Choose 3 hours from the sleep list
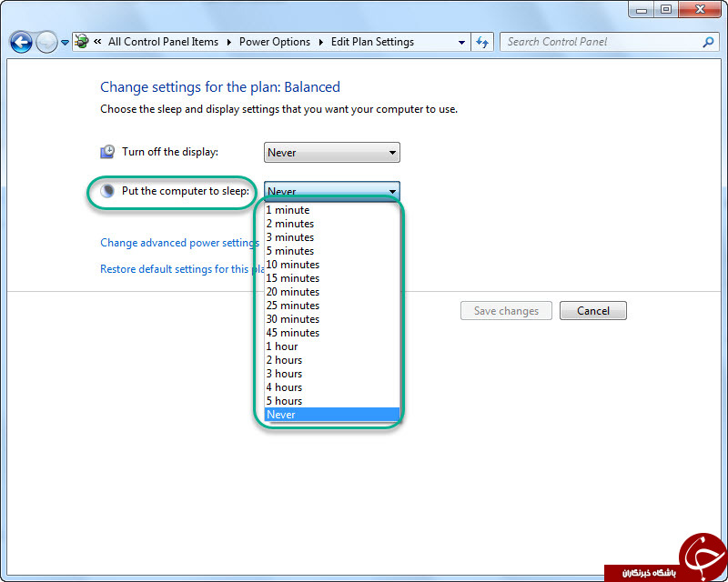Screen dimensions: 728x582 click(x=331, y=374)
